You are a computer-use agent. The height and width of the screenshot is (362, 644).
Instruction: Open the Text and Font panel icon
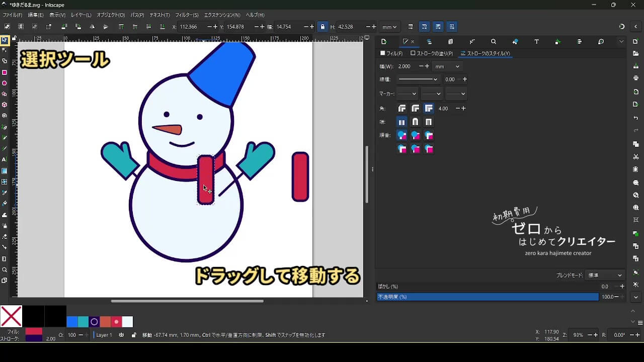click(536, 42)
